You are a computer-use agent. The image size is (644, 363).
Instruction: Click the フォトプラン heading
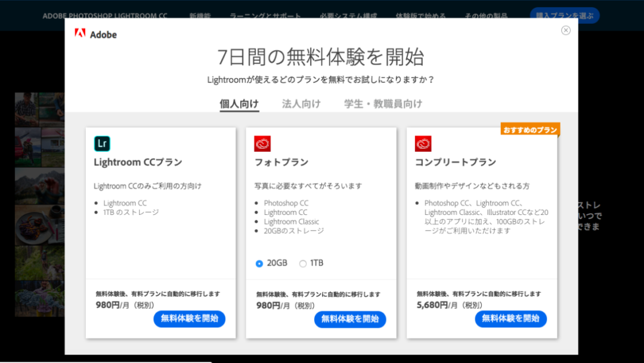tap(281, 162)
